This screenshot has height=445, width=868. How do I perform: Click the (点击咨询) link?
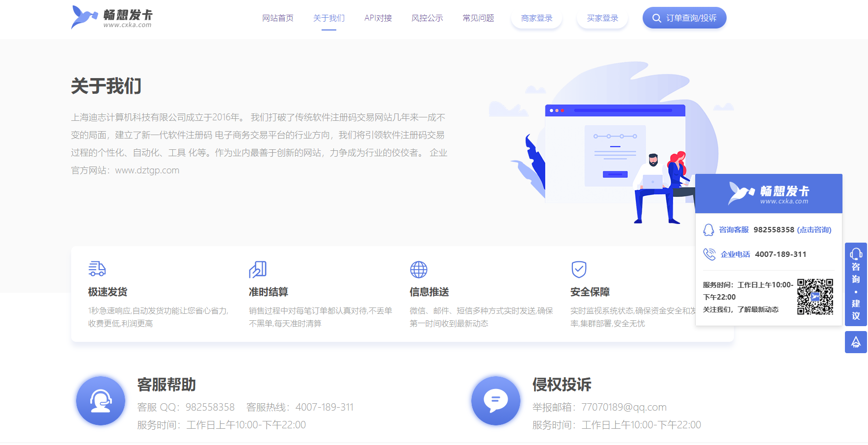point(814,230)
